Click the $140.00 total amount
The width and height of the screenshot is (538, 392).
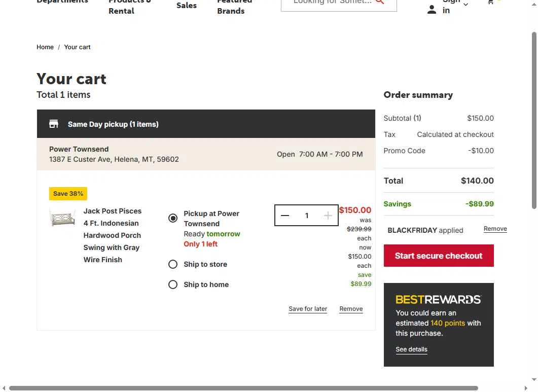pos(477,181)
